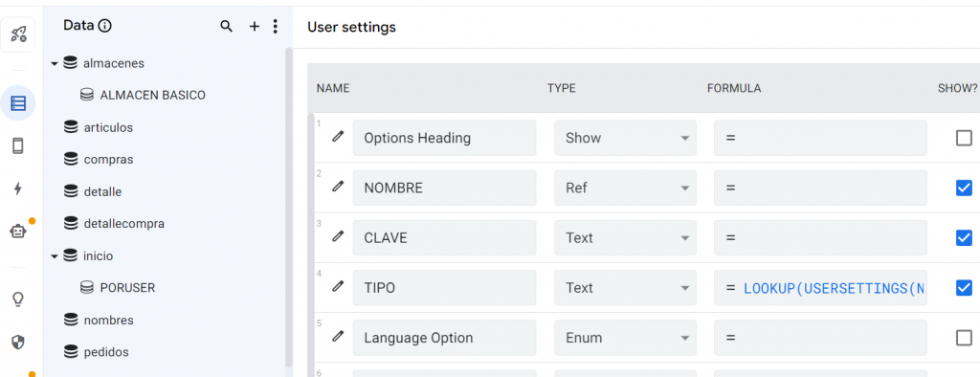Edit the Language Option pencil icon

point(338,337)
